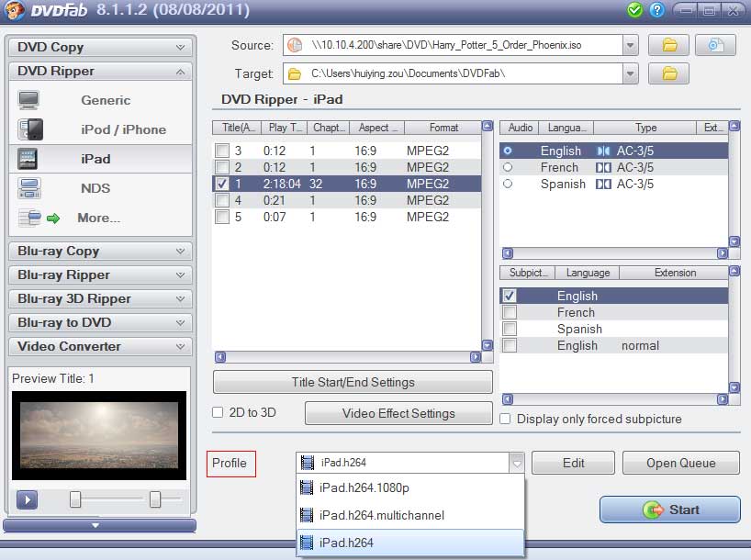Toggle Display only forced subpicture
This screenshot has width=751, height=560.
pyautogui.click(x=505, y=419)
